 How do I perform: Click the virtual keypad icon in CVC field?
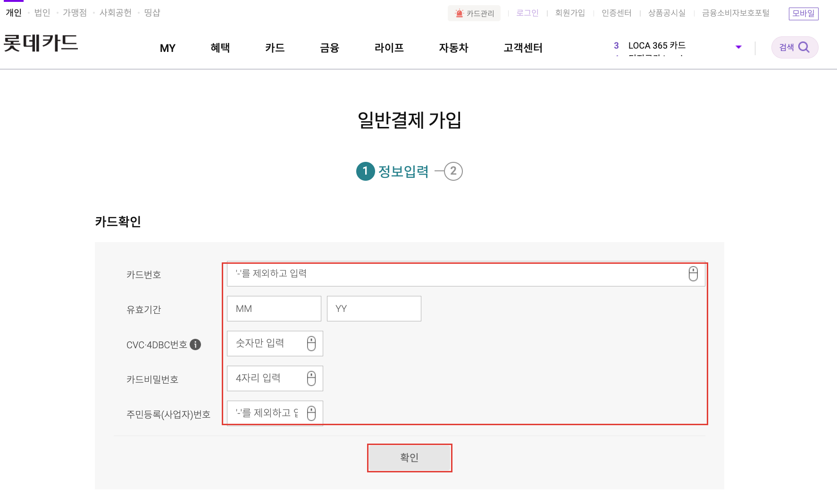click(311, 344)
